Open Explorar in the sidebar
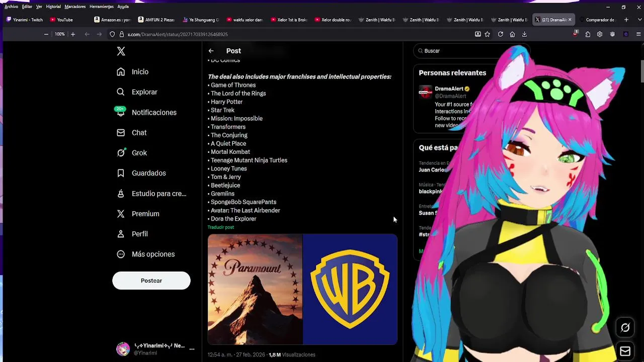 pos(137,92)
